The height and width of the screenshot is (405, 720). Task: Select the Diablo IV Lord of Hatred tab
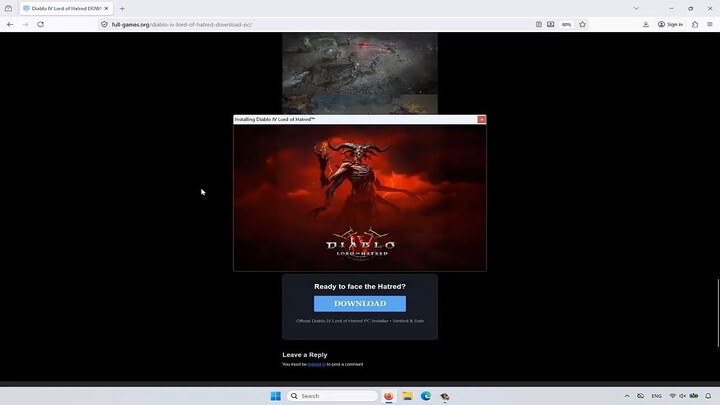pyautogui.click(x=66, y=8)
